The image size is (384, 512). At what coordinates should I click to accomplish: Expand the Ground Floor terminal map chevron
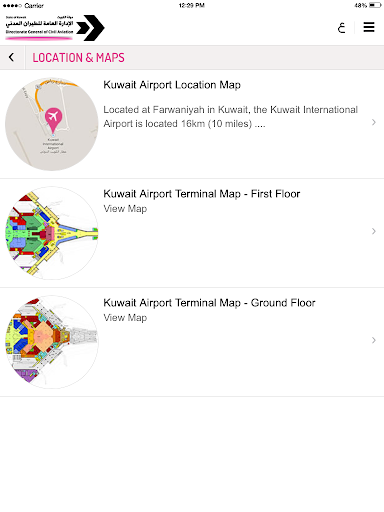pyautogui.click(x=374, y=340)
